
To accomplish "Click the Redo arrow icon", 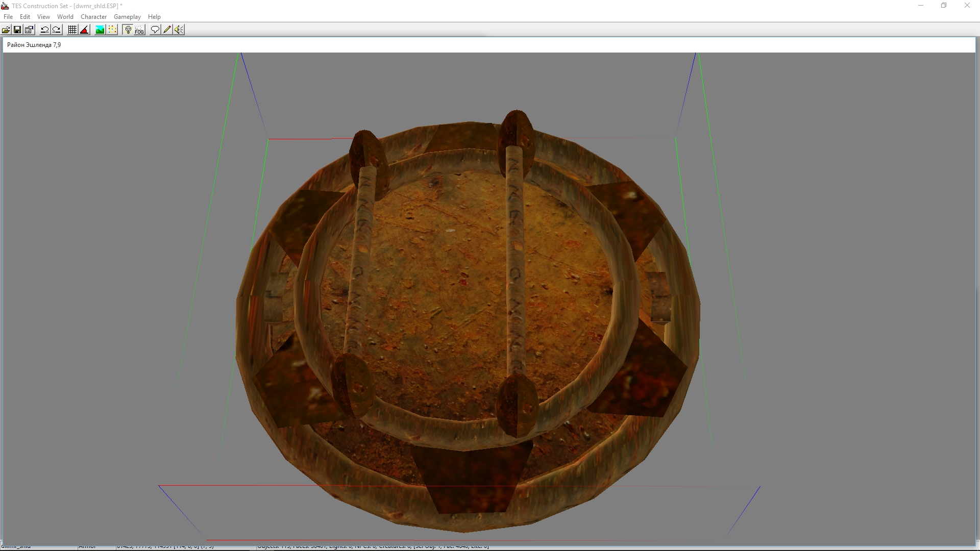I will (x=57, y=30).
